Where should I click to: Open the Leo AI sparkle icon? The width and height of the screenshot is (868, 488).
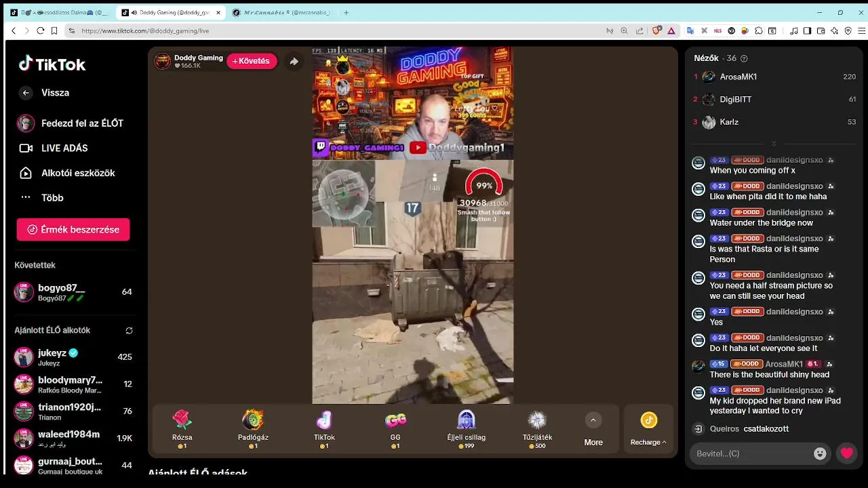834,30
